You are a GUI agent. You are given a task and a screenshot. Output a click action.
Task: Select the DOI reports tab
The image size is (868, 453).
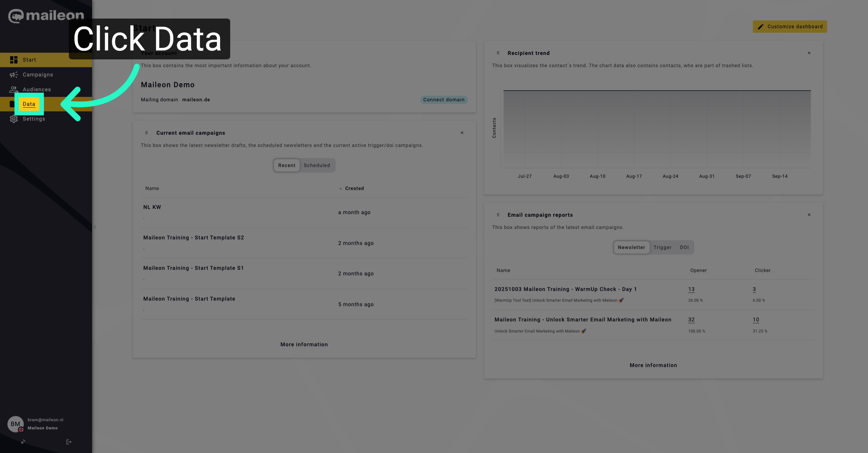tap(684, 247)
